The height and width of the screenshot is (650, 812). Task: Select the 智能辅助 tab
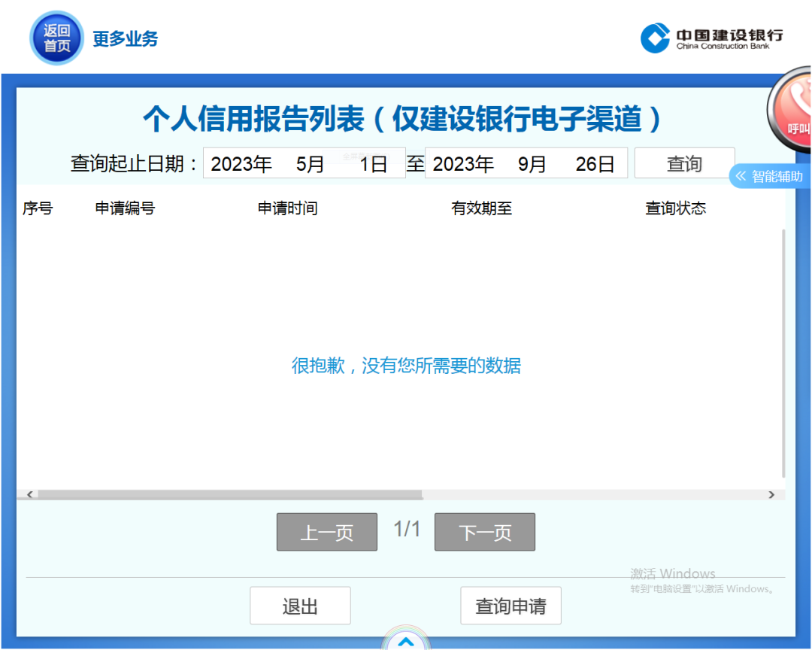click(x=776, y=175)
